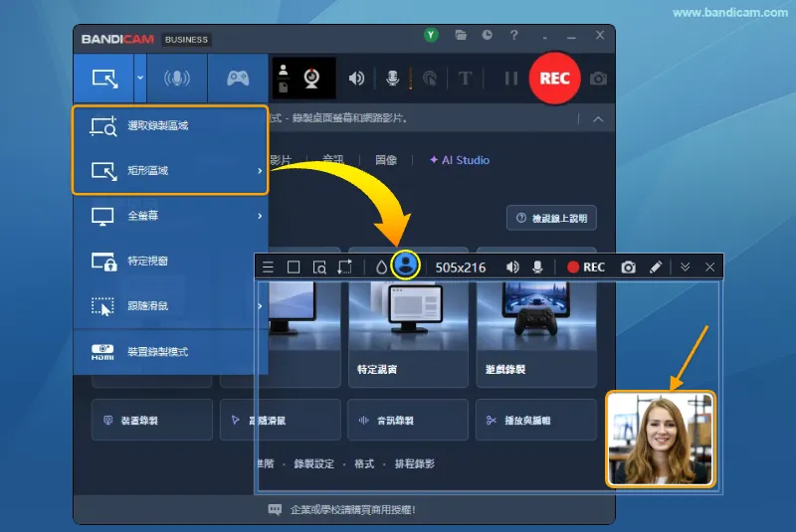
Task: Capture image with recording bar camera icon
Action: click(x=629, y=267)
